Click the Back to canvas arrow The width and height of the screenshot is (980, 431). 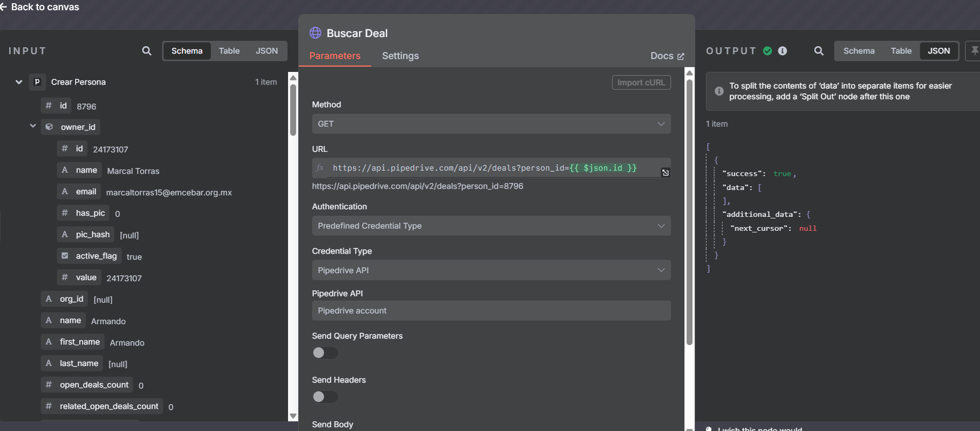(3, 7)
